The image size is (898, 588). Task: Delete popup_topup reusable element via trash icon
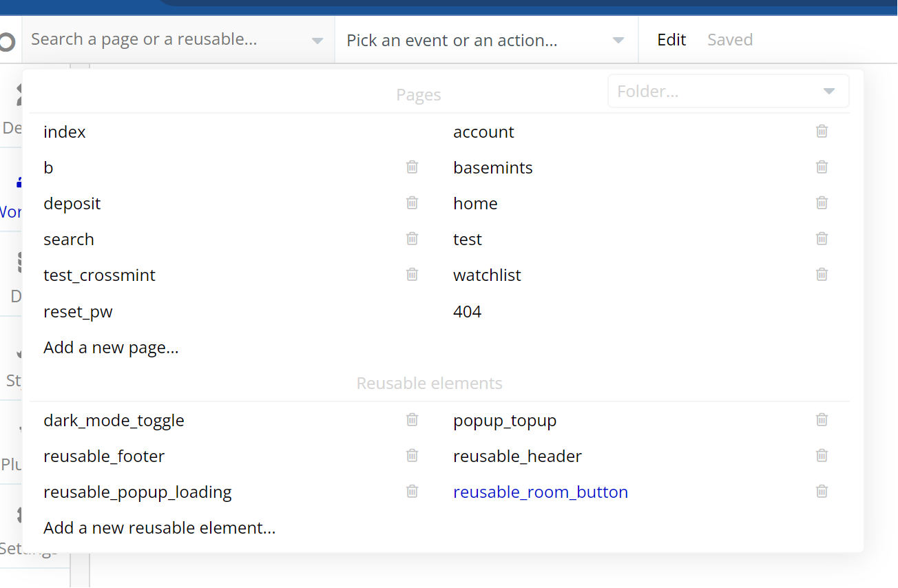pos(822,420)
